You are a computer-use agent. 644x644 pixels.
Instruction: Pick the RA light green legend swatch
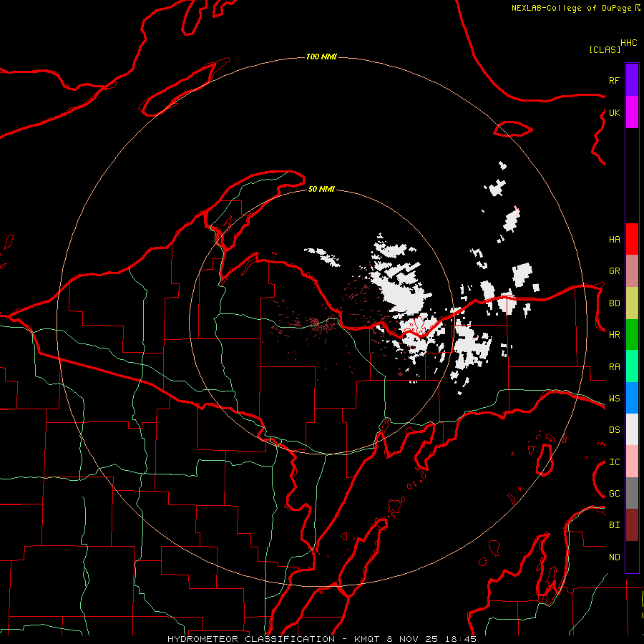point(632,366)
